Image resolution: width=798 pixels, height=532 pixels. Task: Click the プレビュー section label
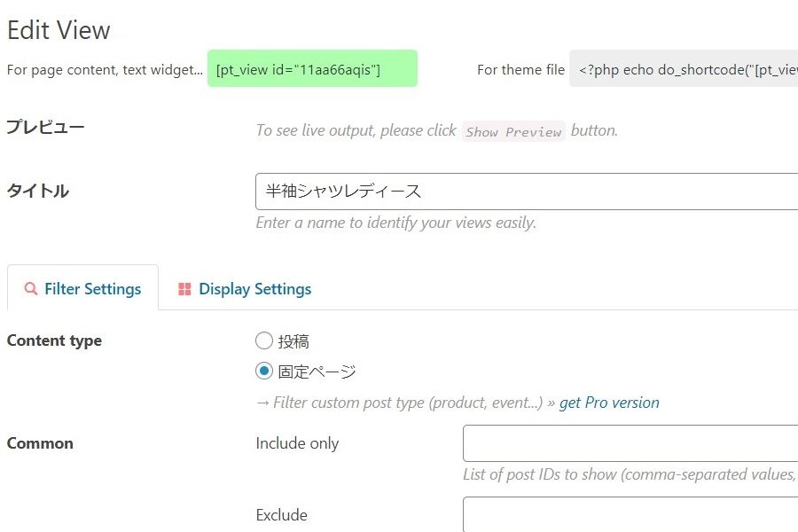tap(45, 127)
